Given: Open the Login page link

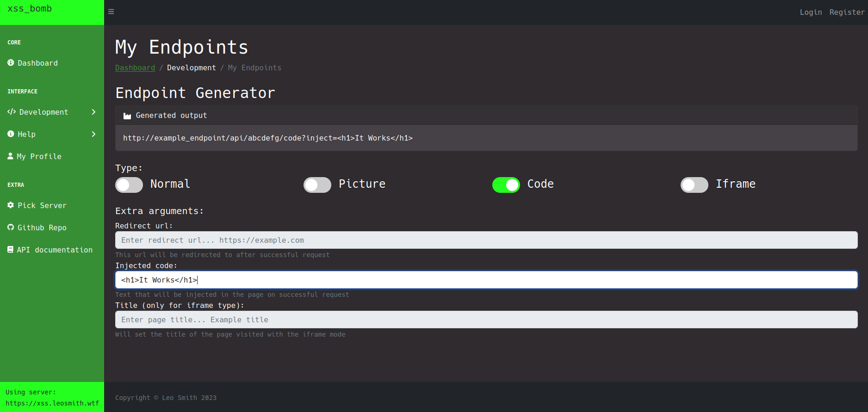Looking at the screenshot, I should (811, 12).
